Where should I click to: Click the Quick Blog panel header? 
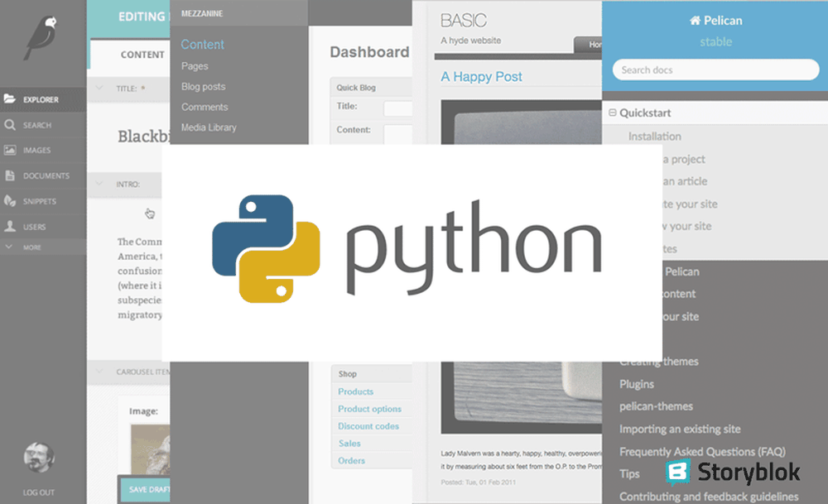tap(371, 88)
